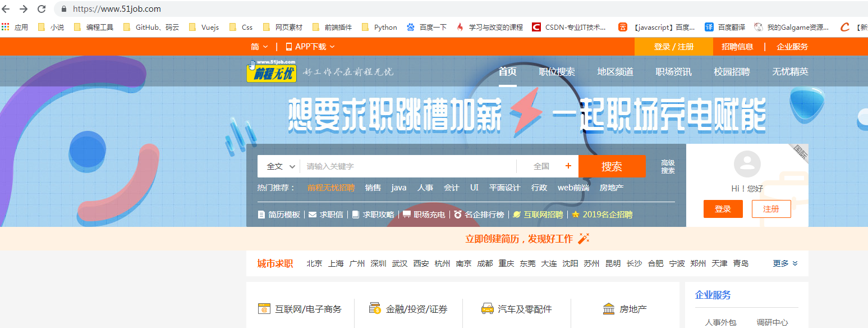
Task: Open 高级搜索 advanced search
Action: pyautogui.click(x=668, y=167)
